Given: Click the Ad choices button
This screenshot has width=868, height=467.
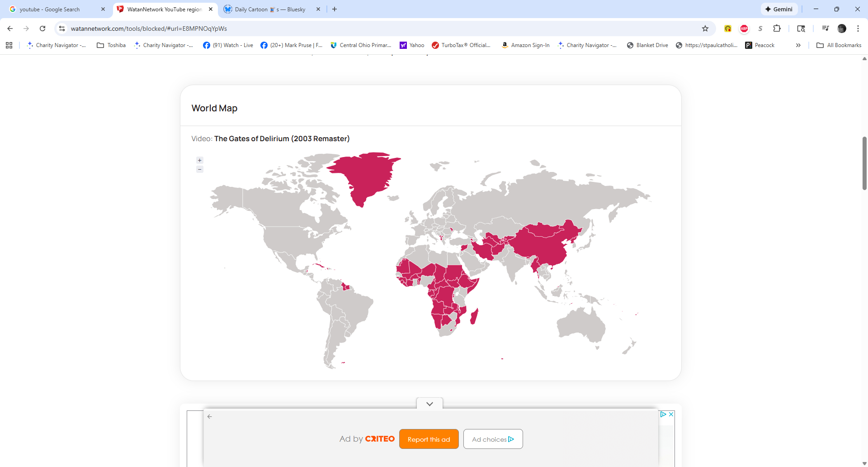Looking at the screenshot, I should (x=493, y=439).
